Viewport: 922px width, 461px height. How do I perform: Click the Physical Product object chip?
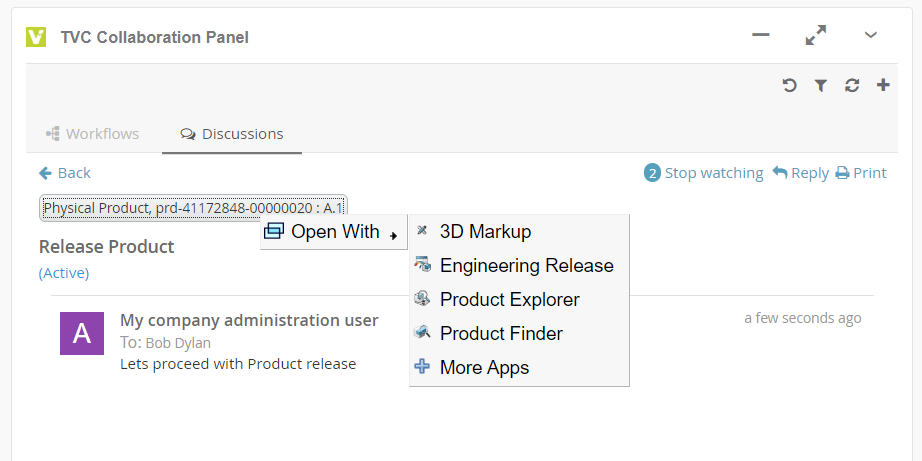193,208
